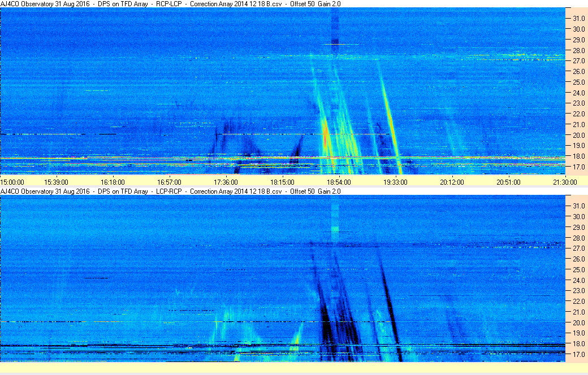Click 'Correction Array 2014 12 18 B.csv' in upper title
588x375 pixels.
236,4
